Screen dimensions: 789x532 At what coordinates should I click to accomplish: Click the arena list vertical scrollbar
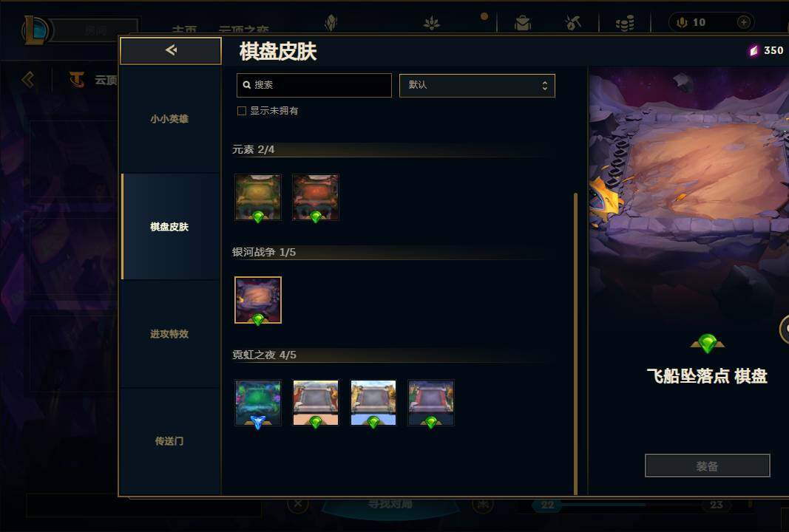coord(575,344)
